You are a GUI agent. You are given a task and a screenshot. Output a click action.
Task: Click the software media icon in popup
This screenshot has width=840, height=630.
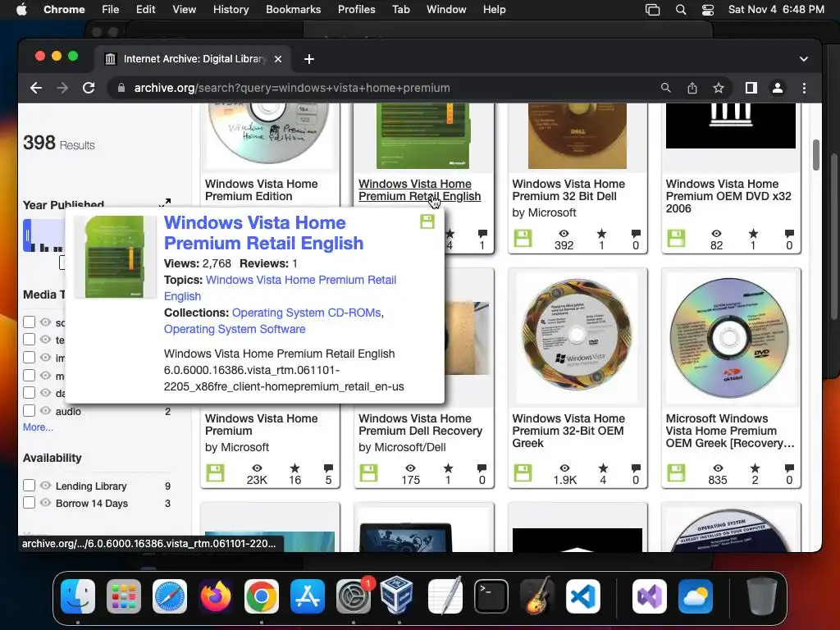pyautogui.click(x=427, y=221)
